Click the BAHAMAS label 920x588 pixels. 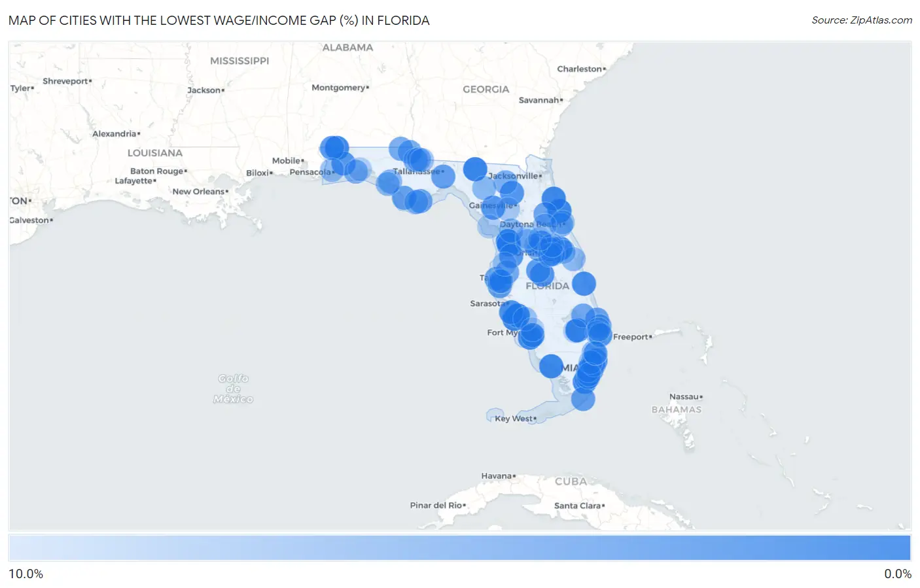click(x=677, y=409)
